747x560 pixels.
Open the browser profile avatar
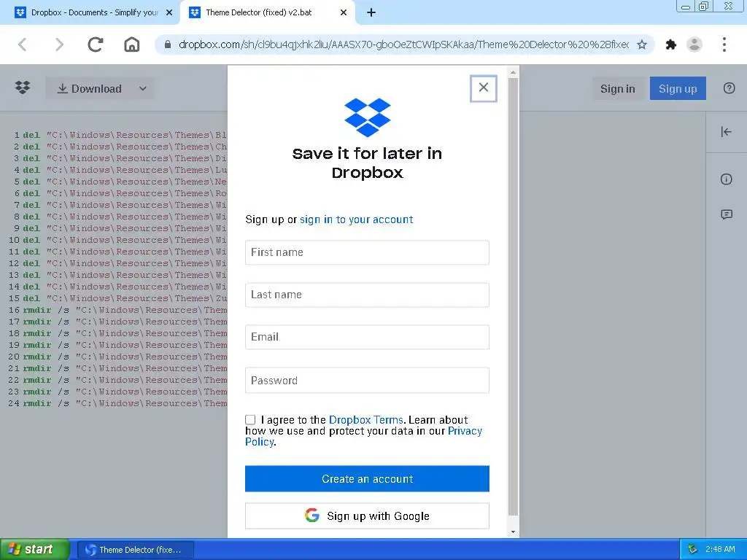coord(694,44)
